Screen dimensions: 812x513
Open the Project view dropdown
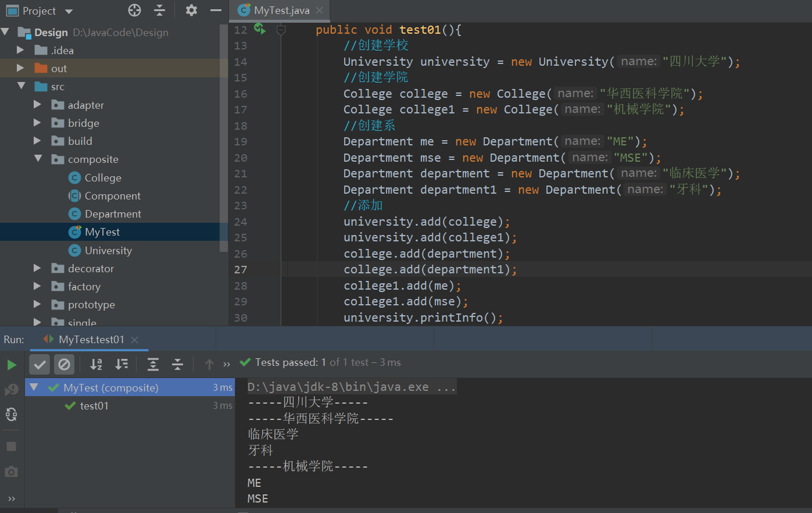coord(69,11)
